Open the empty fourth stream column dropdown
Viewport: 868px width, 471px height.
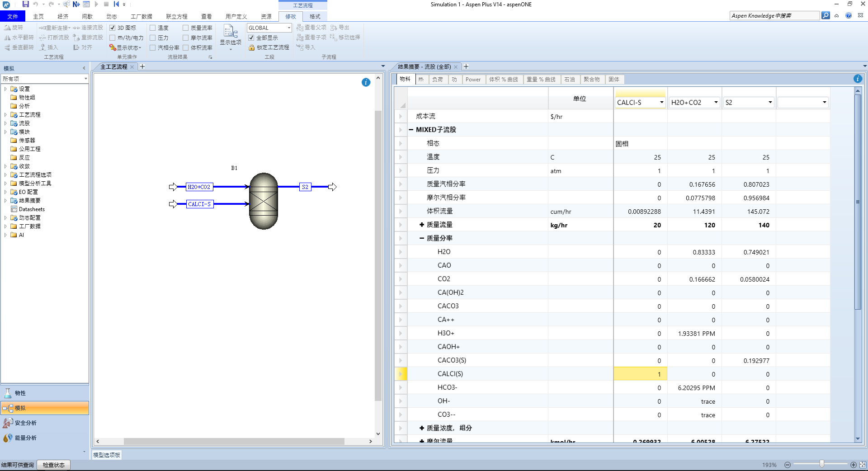tap(824, 103)
